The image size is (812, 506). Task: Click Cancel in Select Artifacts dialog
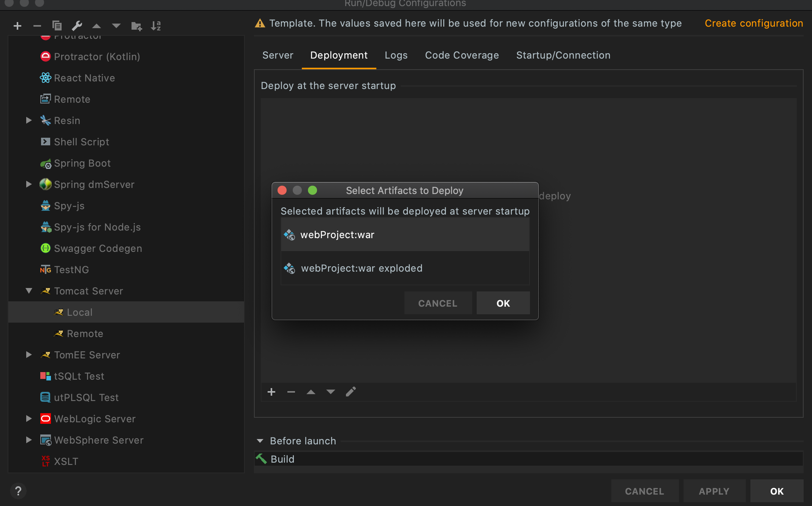click(438, 303)
